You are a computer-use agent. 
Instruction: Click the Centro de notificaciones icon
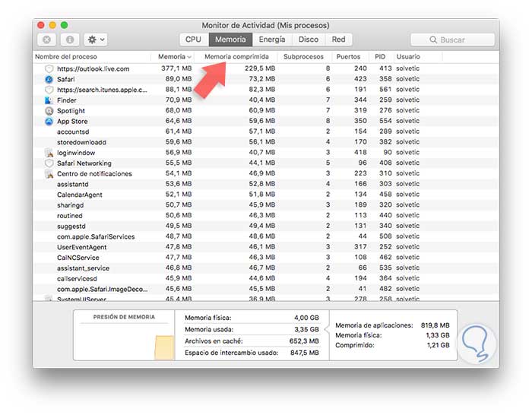click(49, 174)
